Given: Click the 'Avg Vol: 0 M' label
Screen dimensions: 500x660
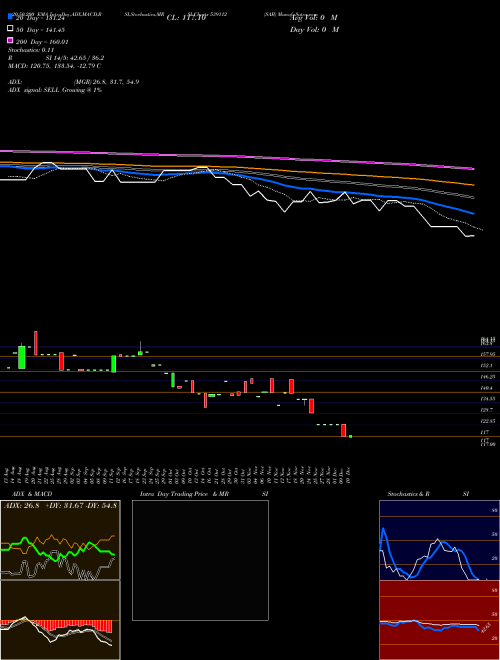Looking at the screenshot, I should tap(314, 18).
